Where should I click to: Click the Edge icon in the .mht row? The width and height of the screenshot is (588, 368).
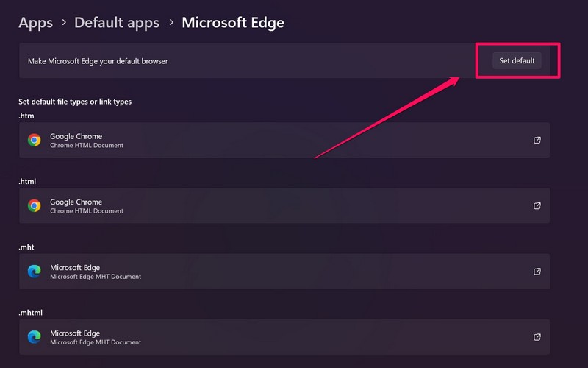(x=34, y=272)
